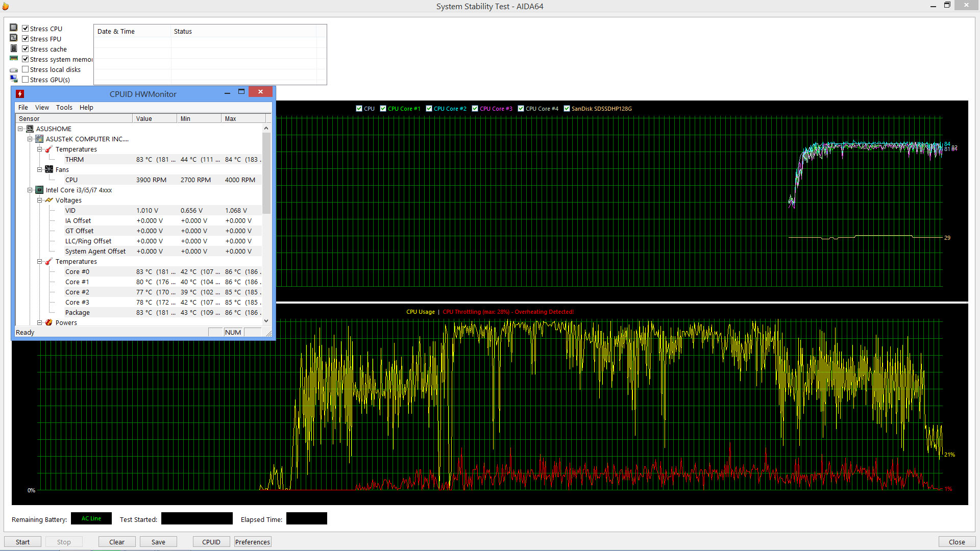The width and height of the screenshot is (980, 551).
Task: Click the HWMonitor lightning bolt app icon
Action: 20,94
